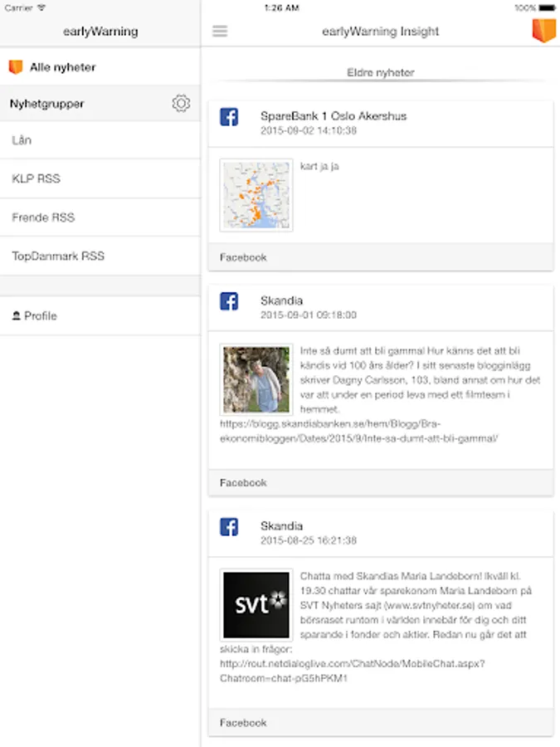Tap Facebook icon on SpareBank 1 post
The width and height of the screenshot is (560, 747).
click(229, 117)
